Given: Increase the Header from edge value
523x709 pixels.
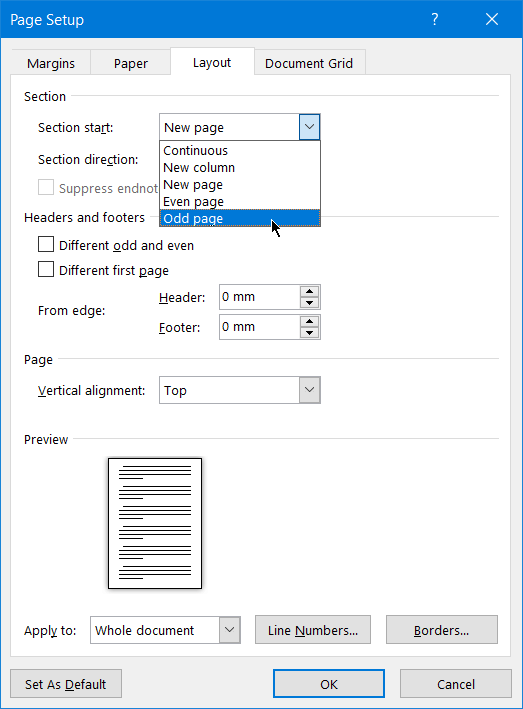Looking at the screenshot, I should coord(310,292).
